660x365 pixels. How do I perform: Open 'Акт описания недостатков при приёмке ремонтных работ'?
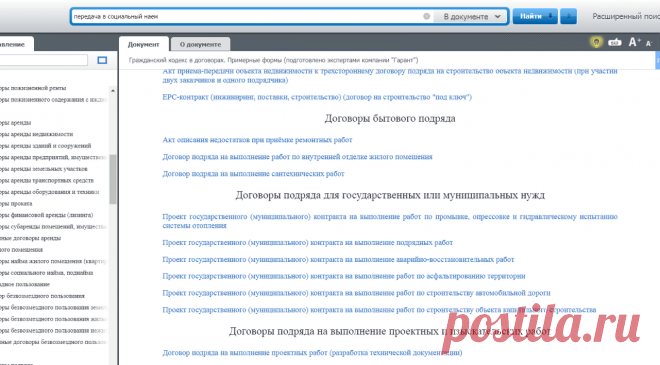click(257, 140)
